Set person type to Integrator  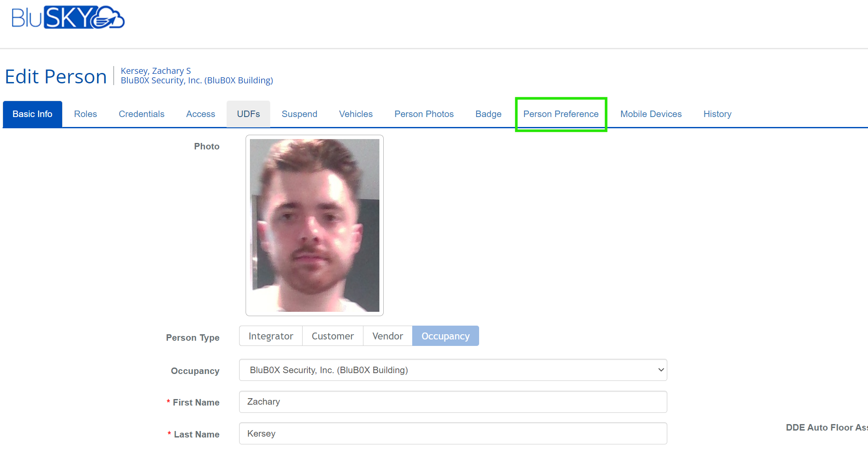point(271,336)
